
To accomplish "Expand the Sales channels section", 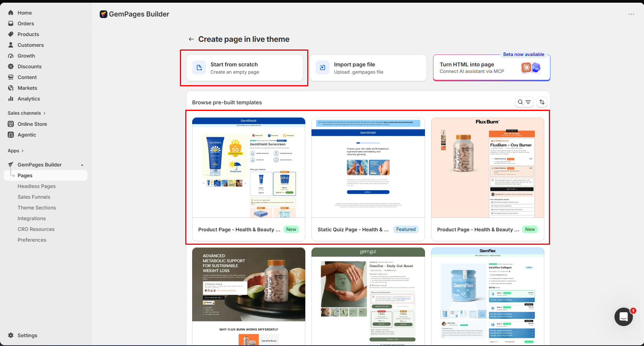I will click(27, 113).
